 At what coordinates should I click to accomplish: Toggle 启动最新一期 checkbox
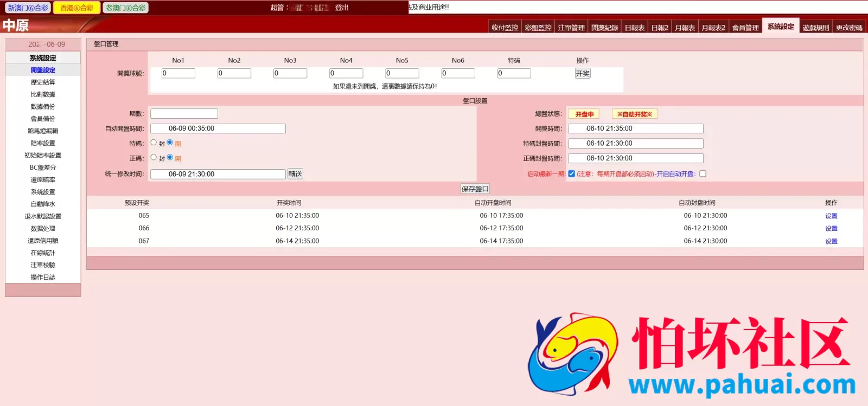pyautogui.click(x=571, y=173)
